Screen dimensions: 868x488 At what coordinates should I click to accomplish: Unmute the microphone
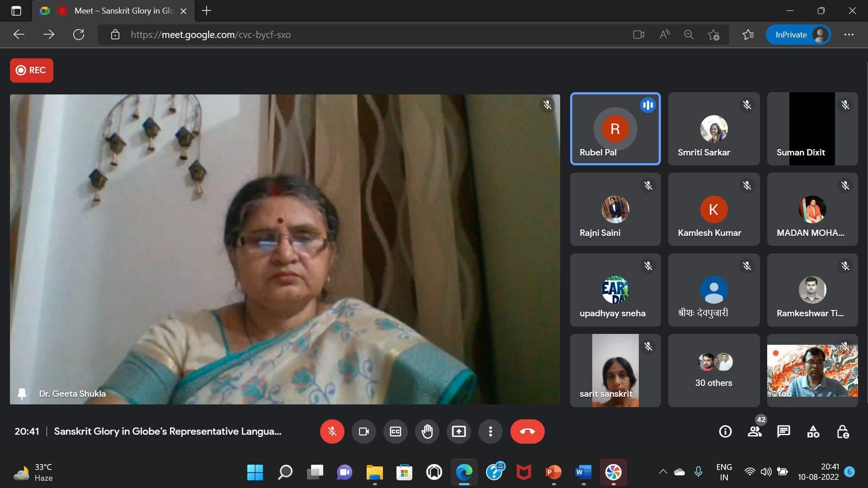pos(332,432)
